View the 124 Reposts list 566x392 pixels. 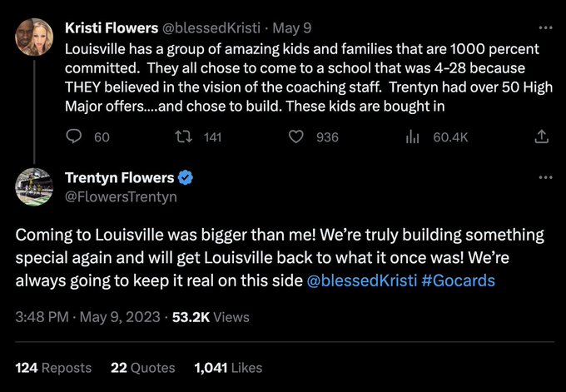[54, 367]
